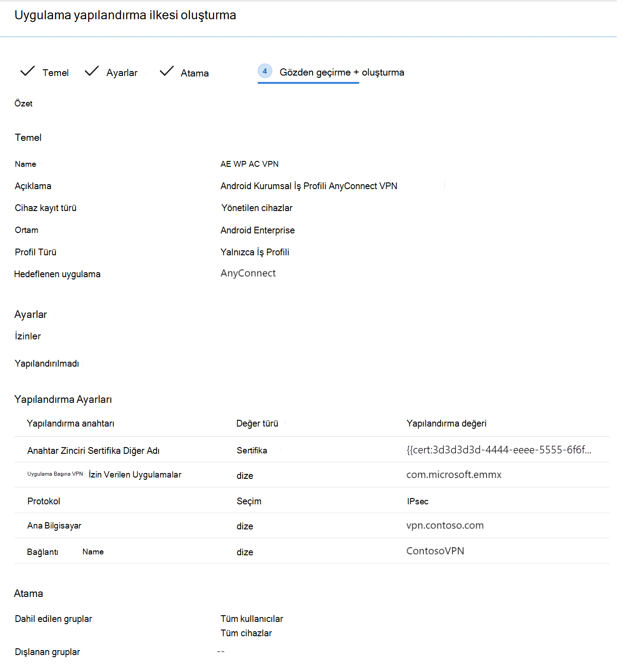Select Gözden geçirme + oluşturma tab
This screenshot has width=629, height=672.
click(x=342, y=72)
